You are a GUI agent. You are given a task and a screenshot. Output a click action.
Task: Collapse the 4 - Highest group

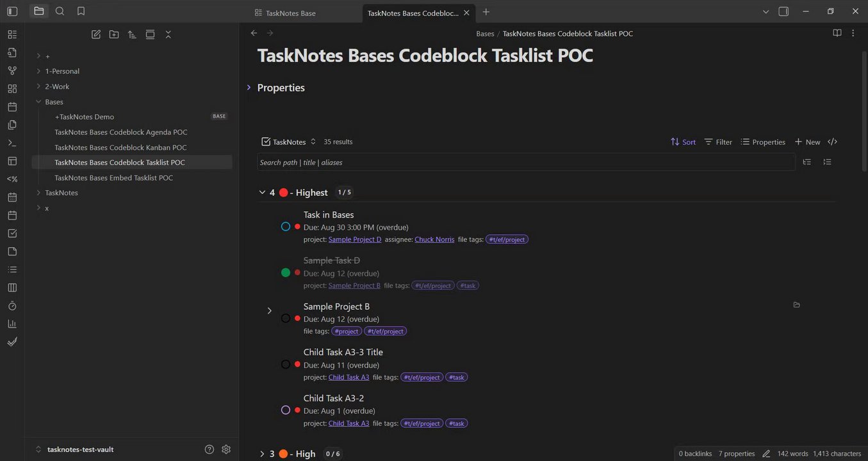point(262,192)
